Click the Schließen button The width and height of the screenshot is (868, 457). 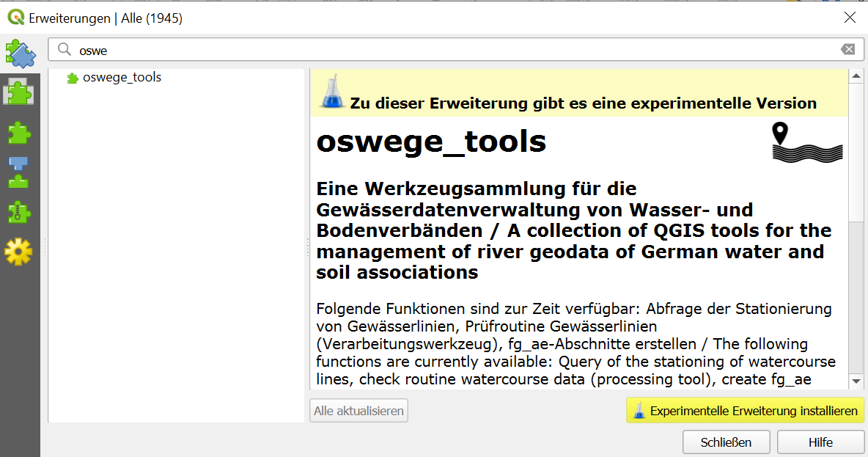(726, 442)
